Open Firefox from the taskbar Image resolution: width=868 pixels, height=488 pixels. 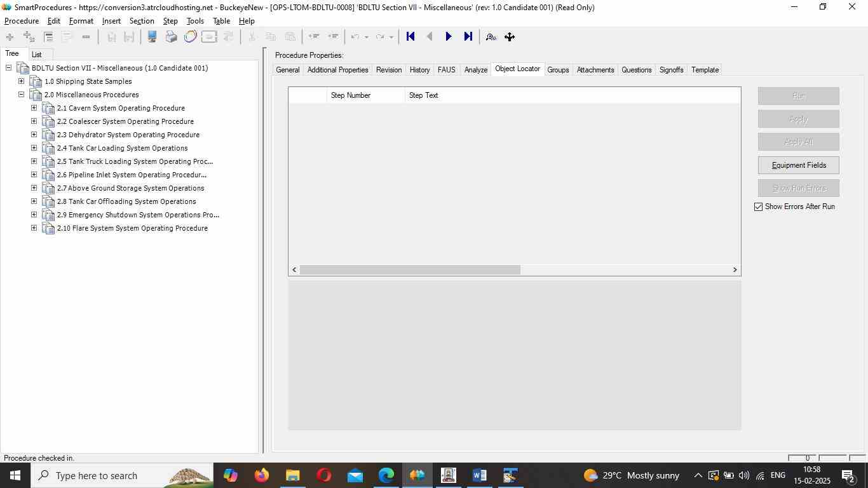click(x=261, y=475)
